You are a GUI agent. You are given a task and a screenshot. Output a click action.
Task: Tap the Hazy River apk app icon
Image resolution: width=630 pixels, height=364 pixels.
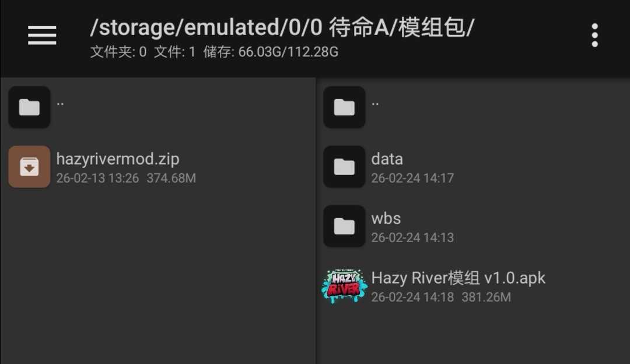[x=344, y=286]
